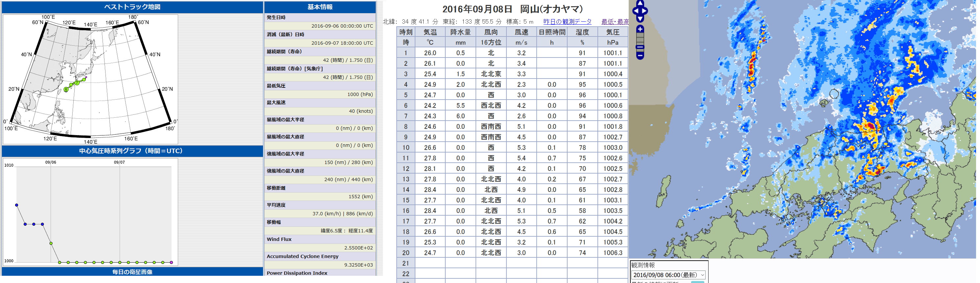Click 28.4 temperature cell in hour 14 row
The width and height of the screenshot is (980, 283).
430,189
